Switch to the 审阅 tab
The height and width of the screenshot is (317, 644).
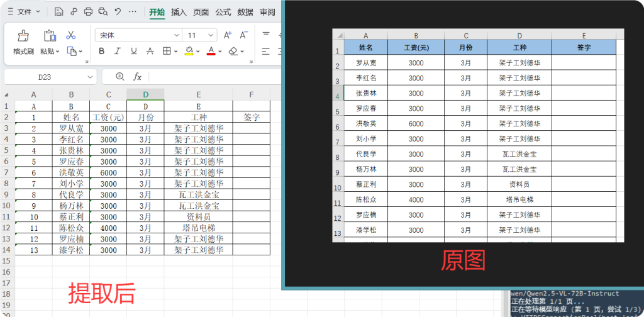tap(267, 13)
